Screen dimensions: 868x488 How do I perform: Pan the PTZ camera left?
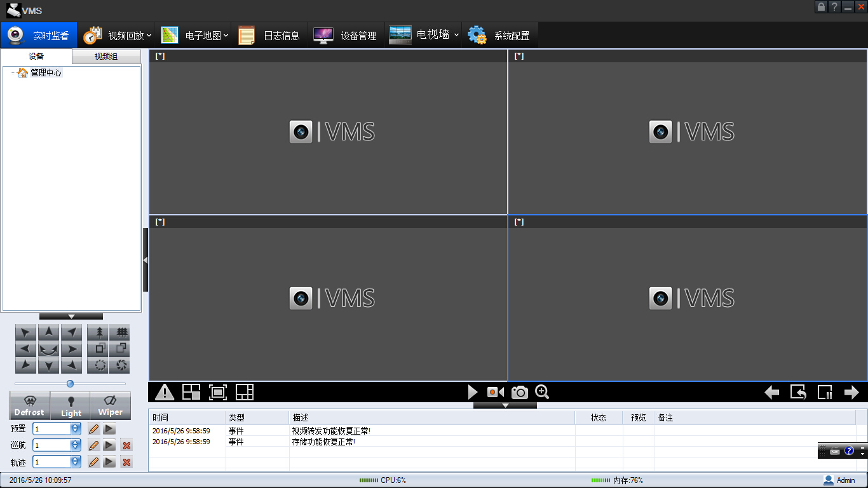(26, 349)
